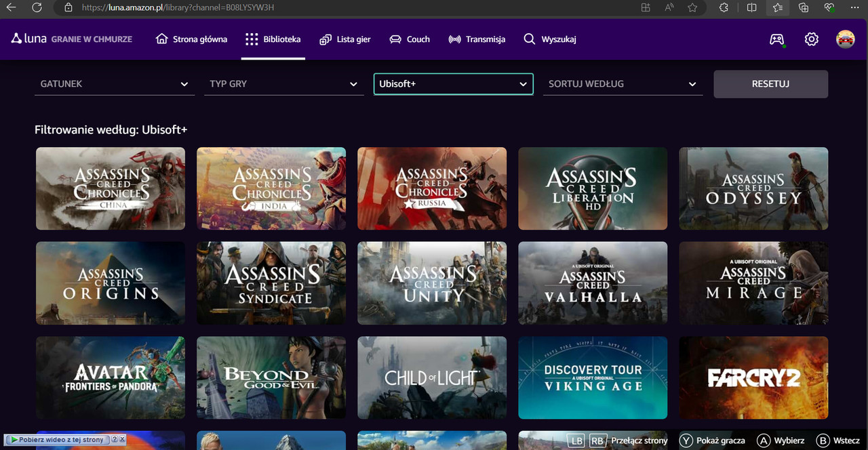This screenshot has height=450, width=868.
Task: Click the RESETUJ button
Action: click(x=771, y=84)
